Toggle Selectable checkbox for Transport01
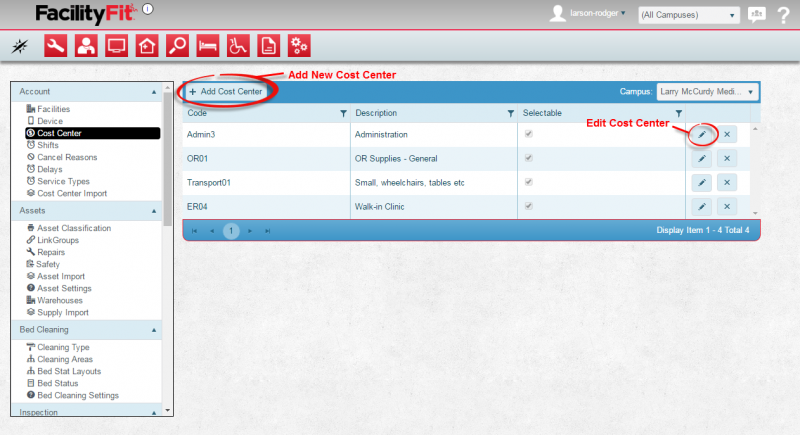 tap(529, 182)
